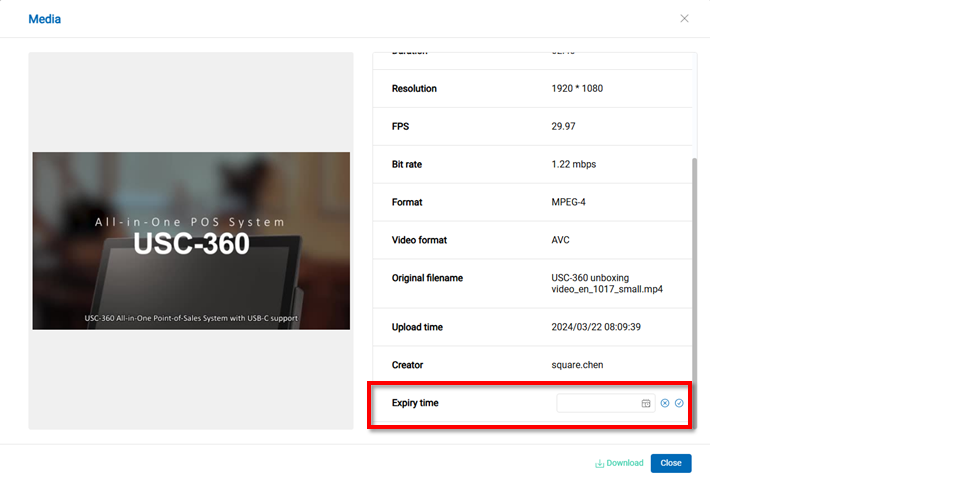Click the Download text link
The image size is (960, 480).
pyautogui.click(x=625, y=463)
